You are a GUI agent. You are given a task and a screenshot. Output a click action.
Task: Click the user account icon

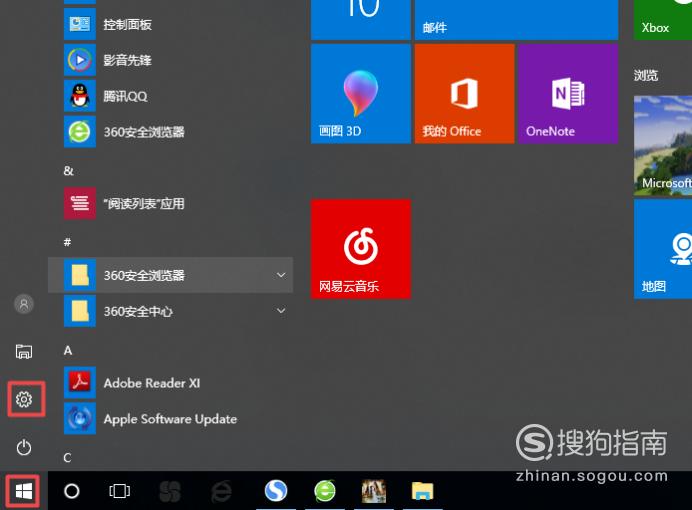click(24, 304)
